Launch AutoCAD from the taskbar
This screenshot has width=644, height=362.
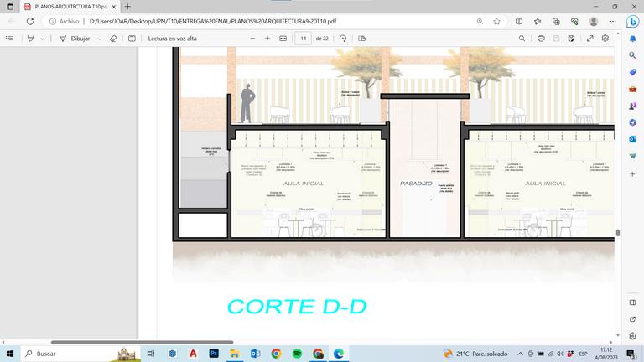193,354
